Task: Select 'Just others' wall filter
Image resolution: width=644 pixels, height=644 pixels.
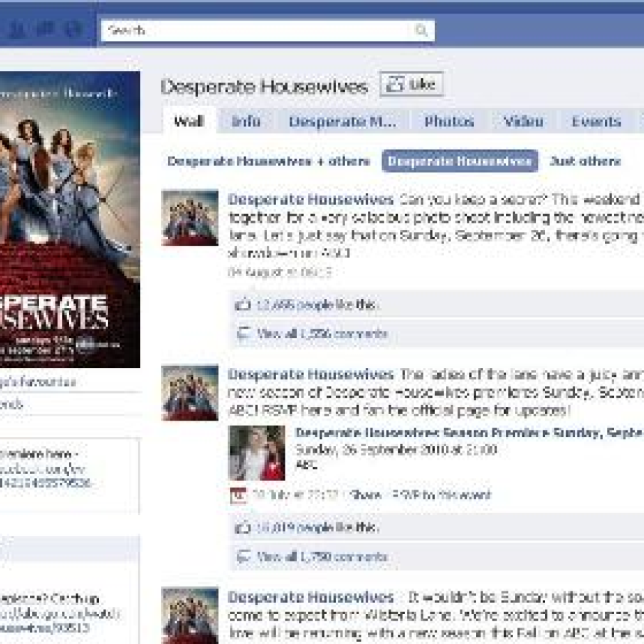Action: [585, 161]
